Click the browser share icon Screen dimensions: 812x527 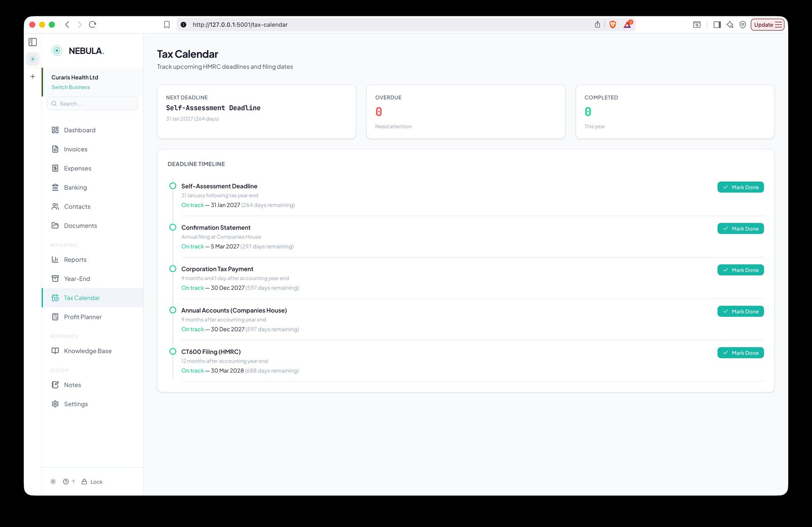click(x=597, y=24)
